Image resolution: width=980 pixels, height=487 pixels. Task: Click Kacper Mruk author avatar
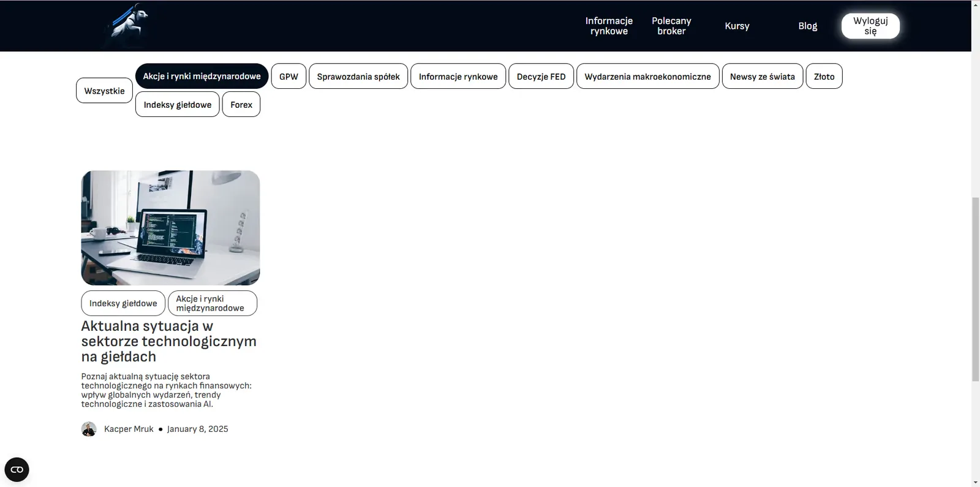89,429
